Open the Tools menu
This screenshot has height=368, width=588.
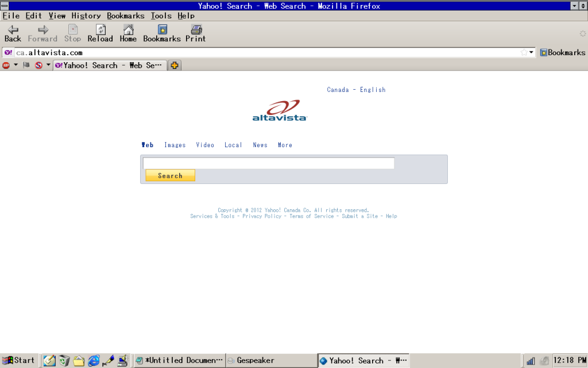[161, 16]
